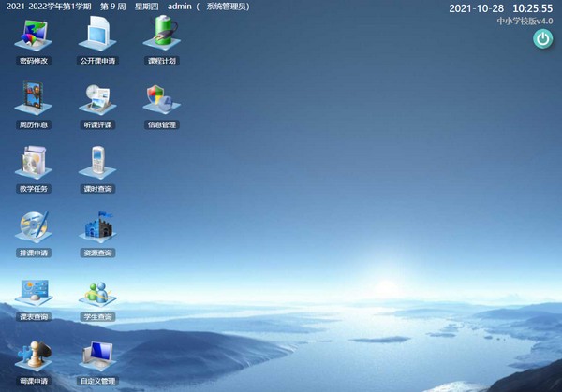Open the 课表查询 timetable query icon
Image resolution: width=562 pixels, height=392 pixels.
click(x=34, y=296)
